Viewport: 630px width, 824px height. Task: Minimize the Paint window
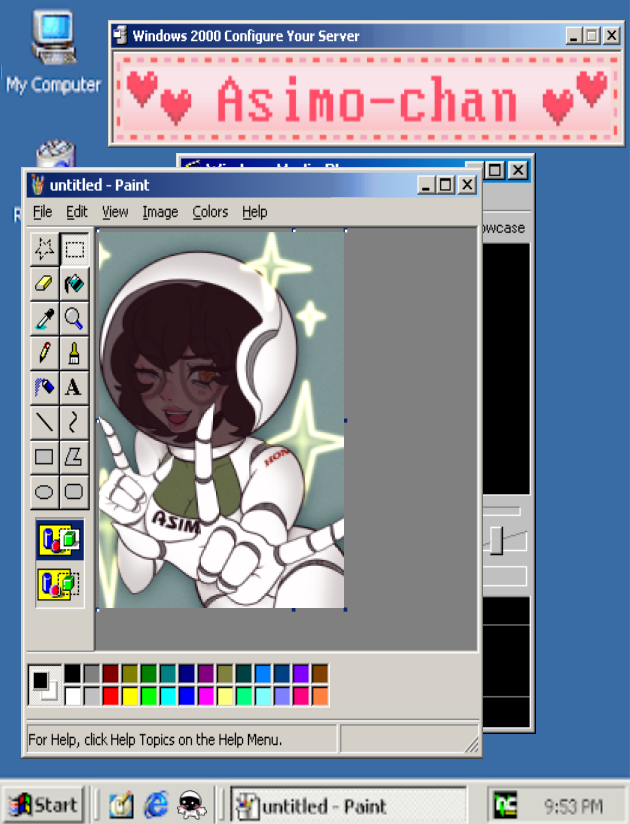coord(426,185)
